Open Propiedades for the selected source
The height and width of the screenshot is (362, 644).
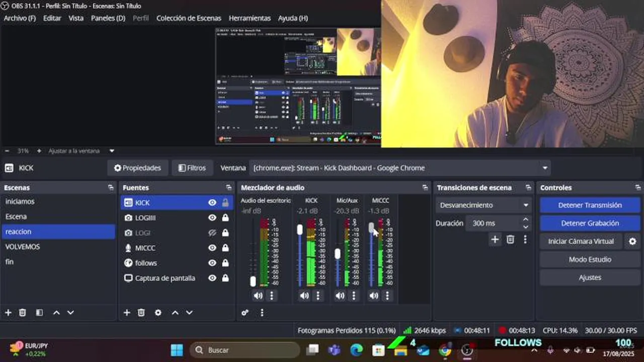tap(137, 168)
